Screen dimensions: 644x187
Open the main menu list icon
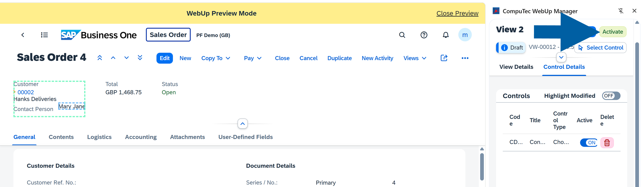click(44, 35)
